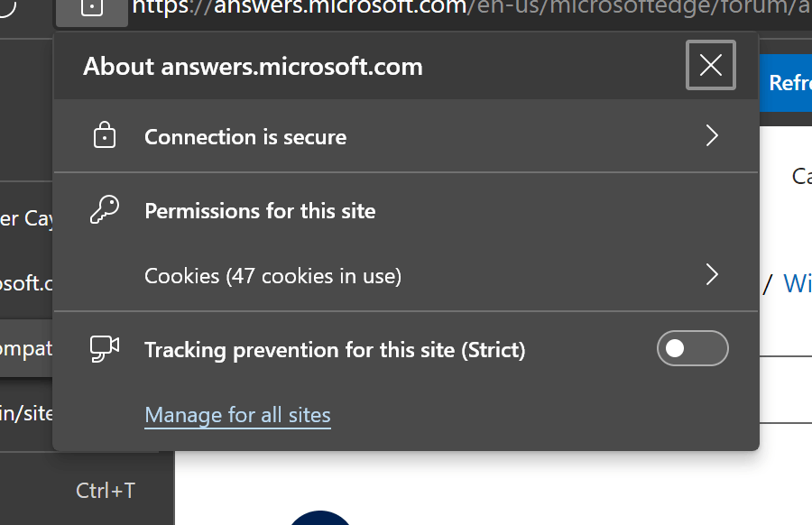
Task: Click the highlighted 'ompat' item in left menu
Action: tap(26, 348)
